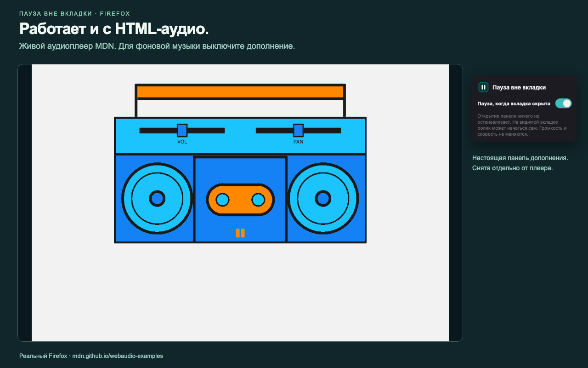Click the 'PAN' label under the slider

click(298, 142)
